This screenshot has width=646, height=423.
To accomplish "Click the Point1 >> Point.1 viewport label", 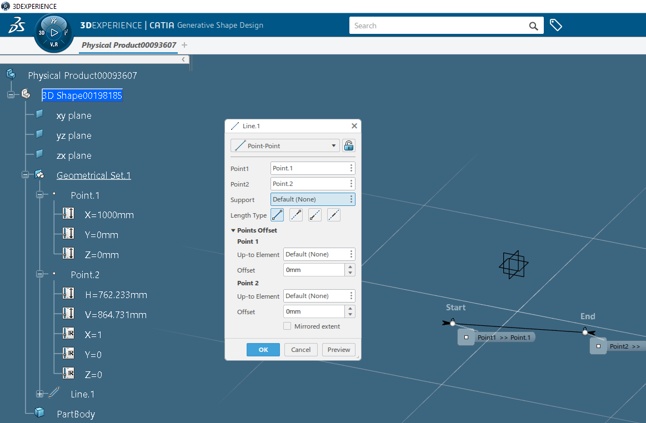I will point(503,337).
